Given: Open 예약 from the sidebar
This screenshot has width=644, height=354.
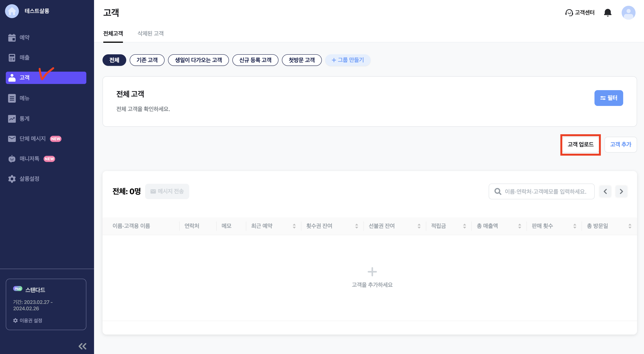Looking at the screenshot, I should [x=24, y=38].
